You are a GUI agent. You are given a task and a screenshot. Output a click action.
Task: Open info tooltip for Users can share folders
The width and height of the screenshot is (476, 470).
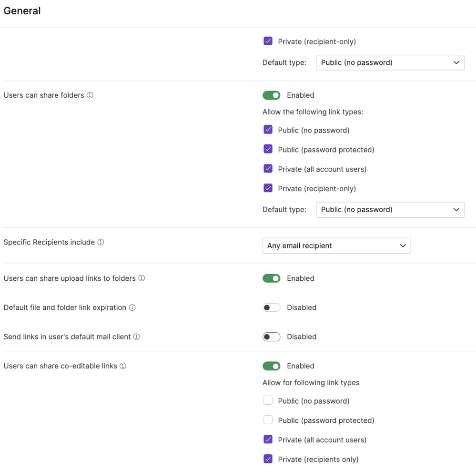click(x=90, y=95)
